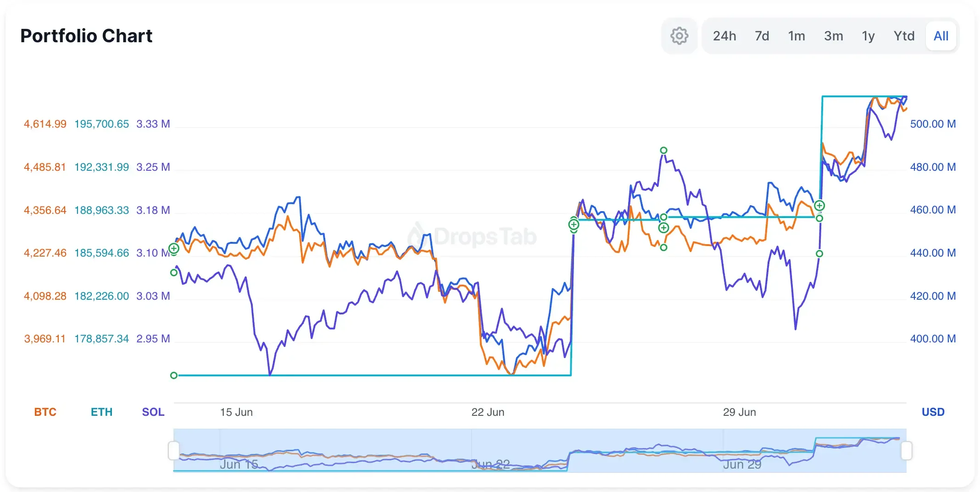Click the circle marker at SOL peak
Screen dimensions: 980x492
pyautogui.click(x=663, y=150)
